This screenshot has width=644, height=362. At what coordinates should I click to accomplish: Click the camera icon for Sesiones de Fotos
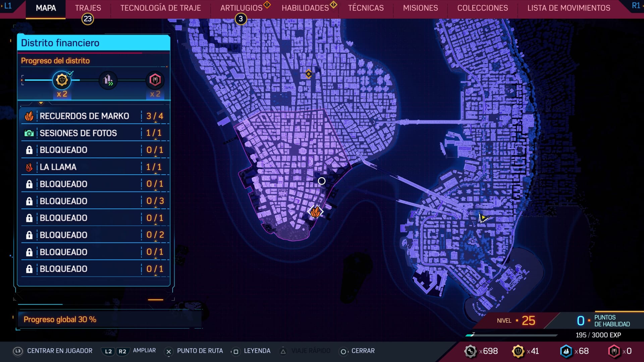click(x=29, y=133)
